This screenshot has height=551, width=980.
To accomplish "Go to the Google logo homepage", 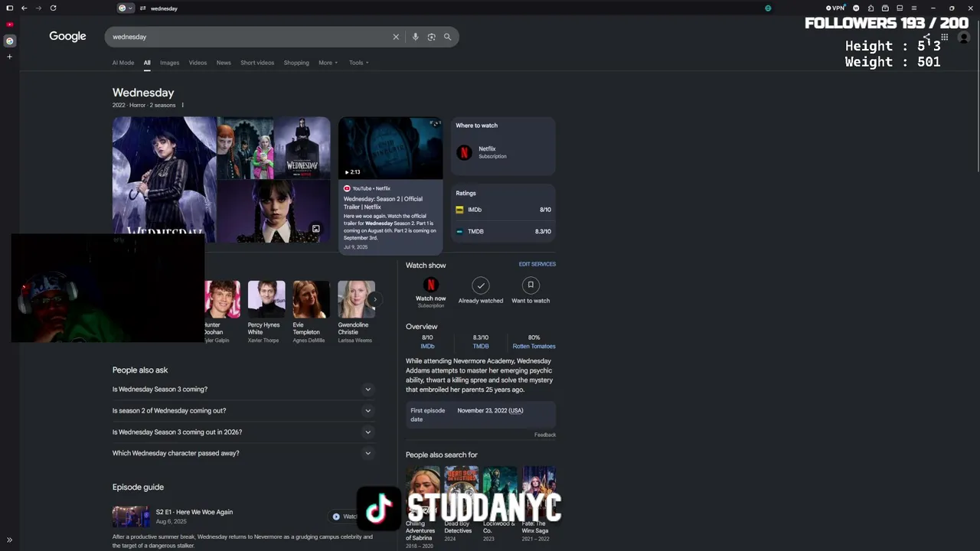I will (67, 37).
